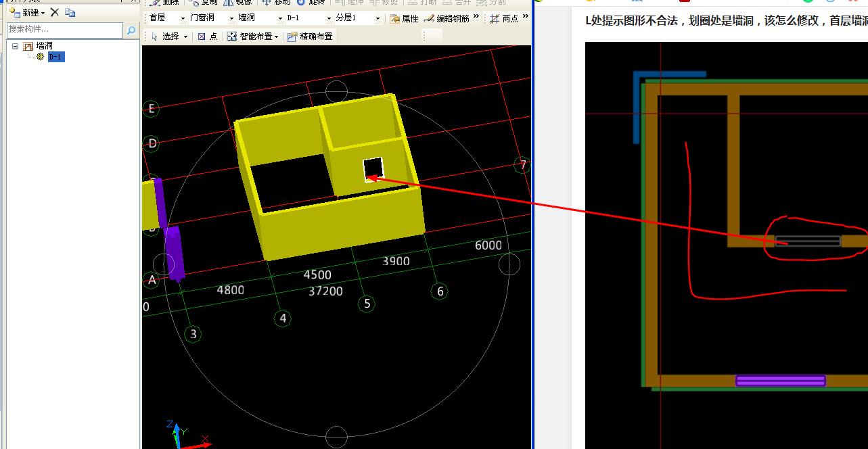Viewport: 868px width, 449px height.
Task: Click the white wall opening in 3D model
Action: (x=373, y=170)
